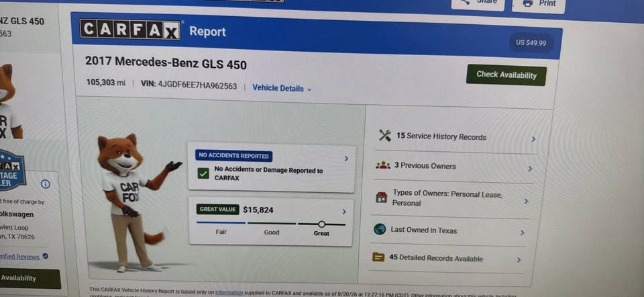Viewport: 644px width, 297px height.
Task: Open the Last Owned in Texas chevron
Action: [x=522, y=232]
